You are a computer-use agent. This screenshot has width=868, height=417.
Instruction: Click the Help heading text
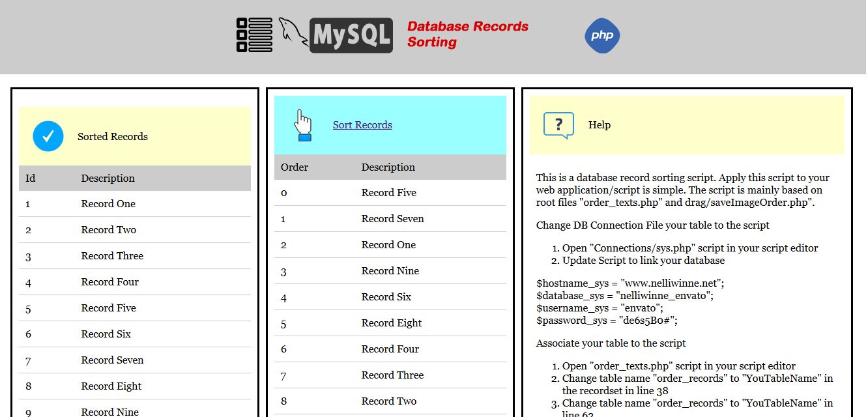600,125
